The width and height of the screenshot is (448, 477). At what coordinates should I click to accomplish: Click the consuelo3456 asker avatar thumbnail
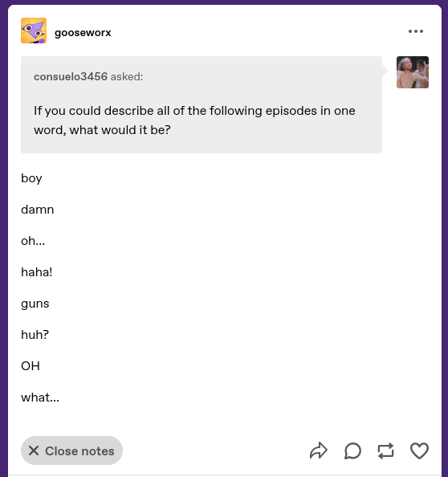(x=413, y=72)
